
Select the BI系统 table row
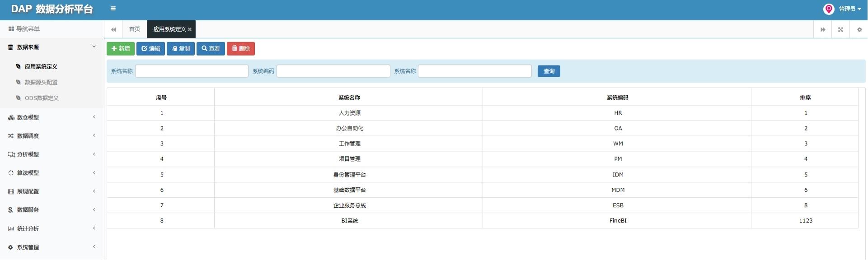coord(483,221)
